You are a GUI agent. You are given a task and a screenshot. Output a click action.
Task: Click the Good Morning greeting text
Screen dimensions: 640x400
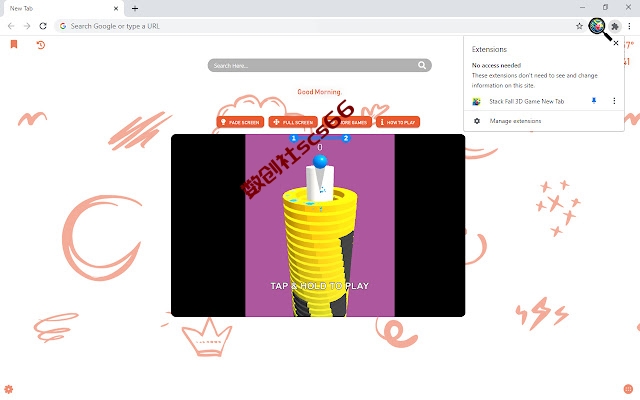click(x=320, y=92)
